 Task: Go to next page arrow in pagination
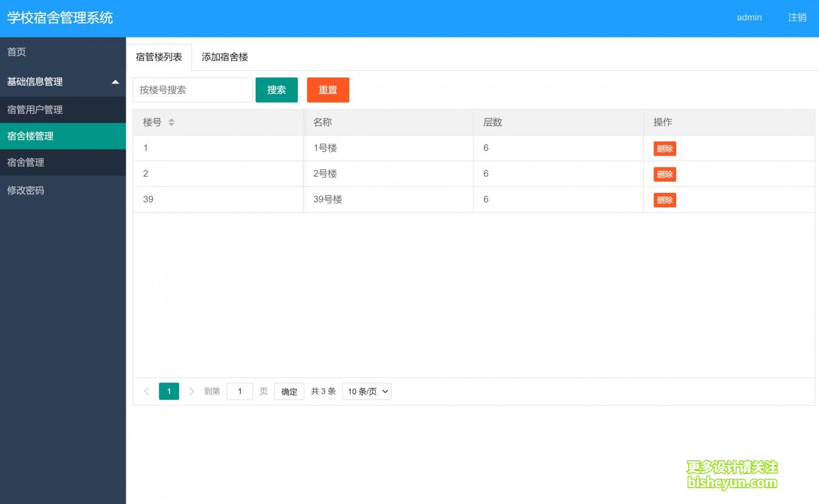point(191,391)
